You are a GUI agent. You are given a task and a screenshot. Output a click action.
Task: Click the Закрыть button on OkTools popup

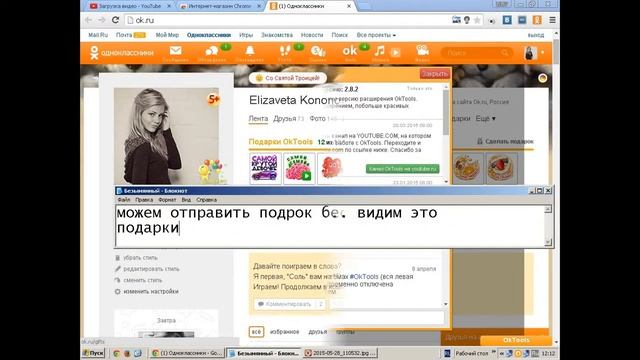tap(435, 74)
